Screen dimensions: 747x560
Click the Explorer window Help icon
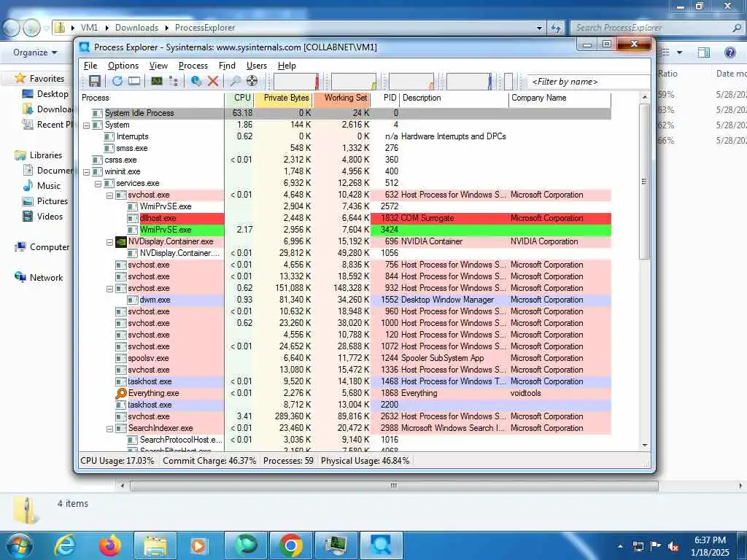point(729,52)
